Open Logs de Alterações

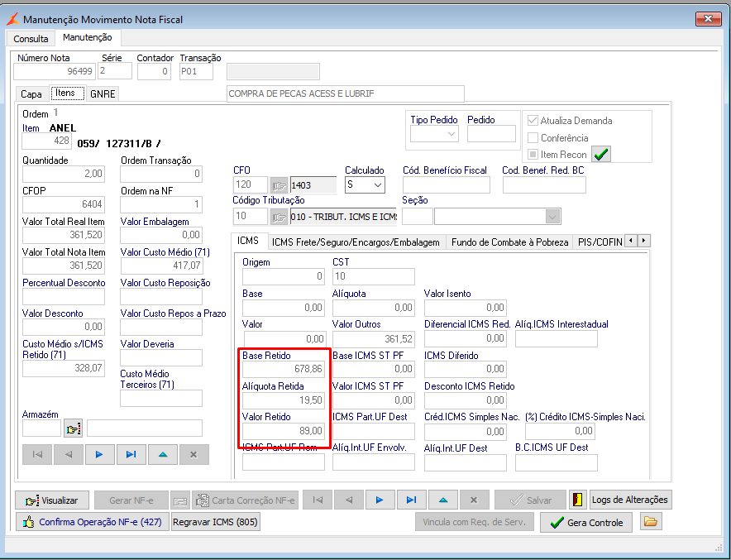coord(630,500)
